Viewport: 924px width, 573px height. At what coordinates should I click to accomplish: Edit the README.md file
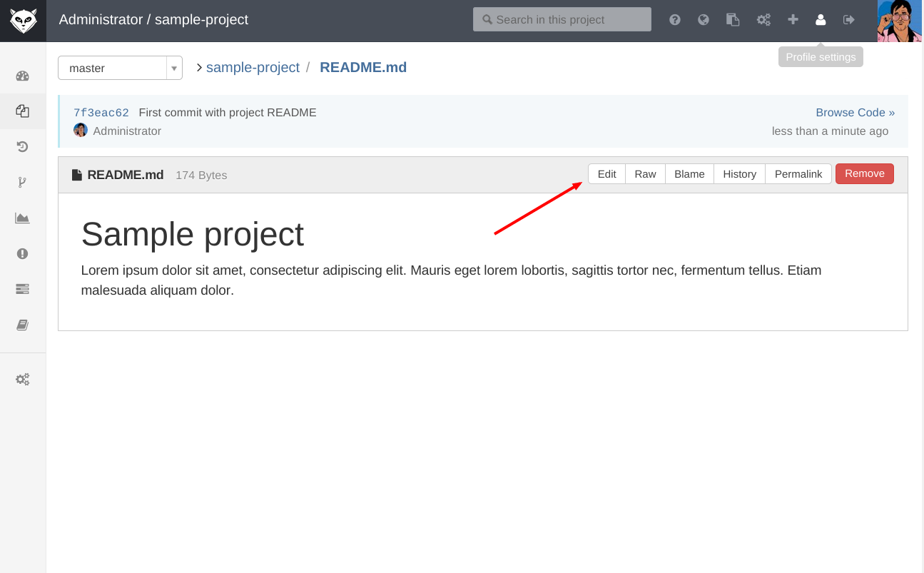[606, 173]
